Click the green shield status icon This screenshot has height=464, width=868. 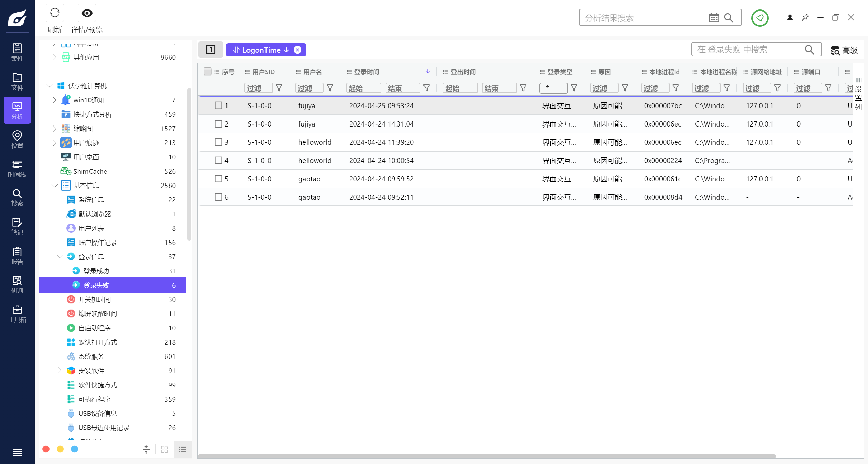point(759,18)
